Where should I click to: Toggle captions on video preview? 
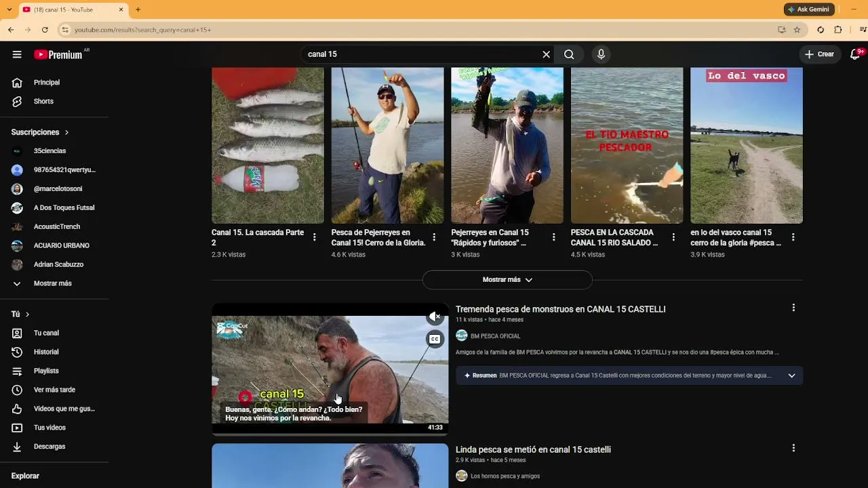pyautogui.click(x=435, y=339)
